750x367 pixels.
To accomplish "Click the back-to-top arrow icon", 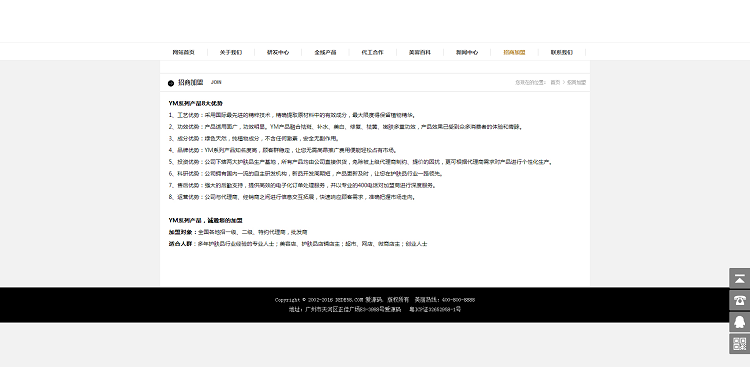I will tap(739, 278).
